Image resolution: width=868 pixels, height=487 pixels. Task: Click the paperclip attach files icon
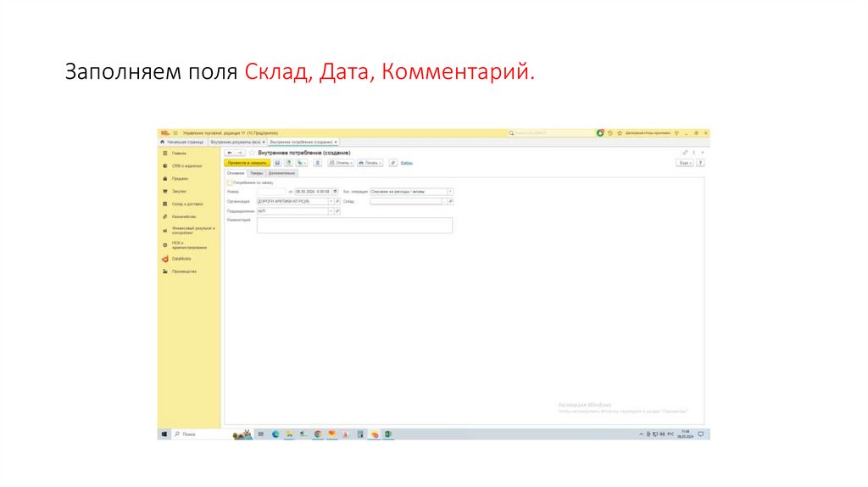(x=392, y=163)
